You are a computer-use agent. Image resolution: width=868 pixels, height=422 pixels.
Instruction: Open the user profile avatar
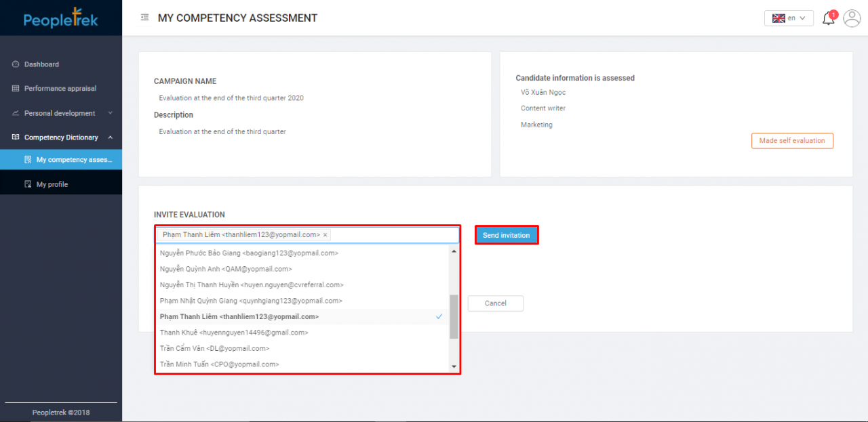852,18
